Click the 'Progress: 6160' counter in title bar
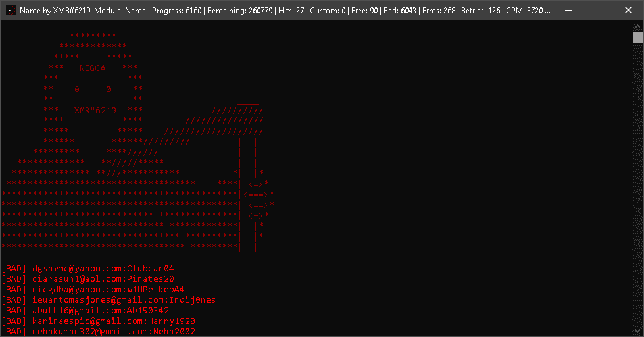Image resolution: width=644 pixels, height=337 pixels. (x=176, y=11)
